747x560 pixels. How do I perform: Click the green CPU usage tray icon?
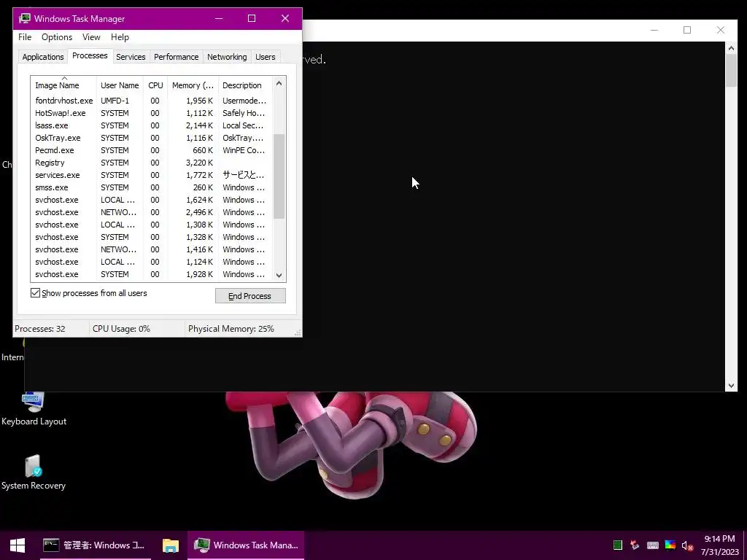click(618, 545)
